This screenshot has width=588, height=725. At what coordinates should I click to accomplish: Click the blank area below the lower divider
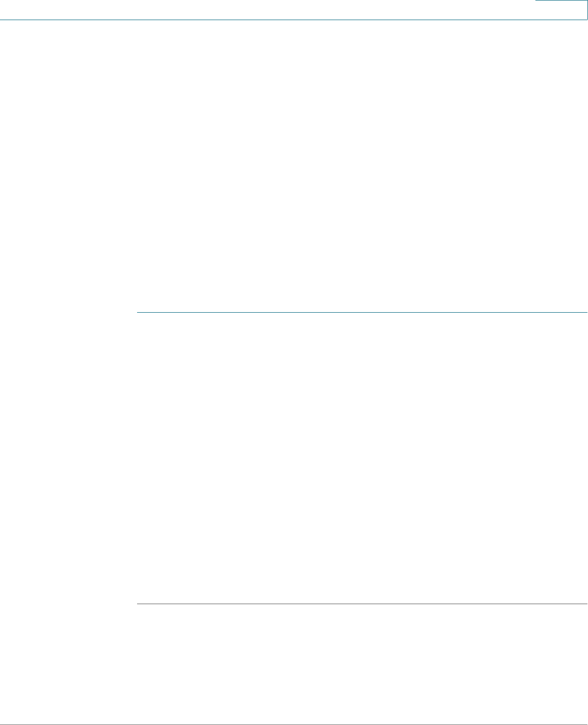362,663
